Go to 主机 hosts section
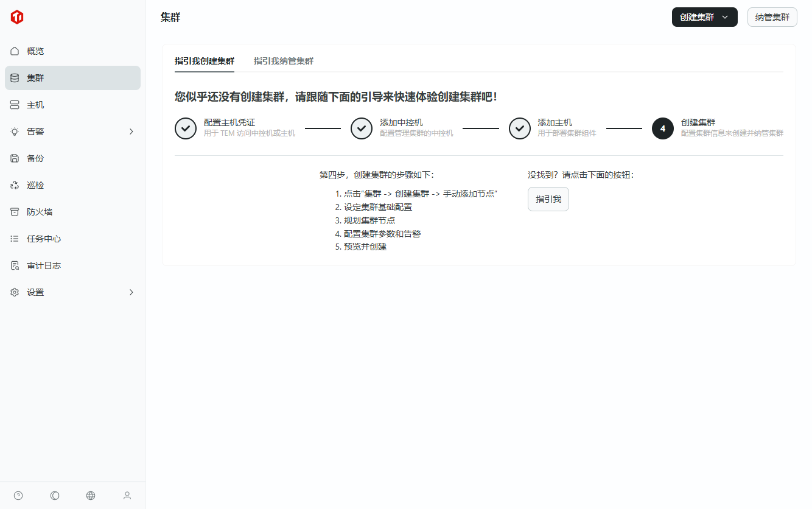 pyautogui.click(x=35, y=105)
